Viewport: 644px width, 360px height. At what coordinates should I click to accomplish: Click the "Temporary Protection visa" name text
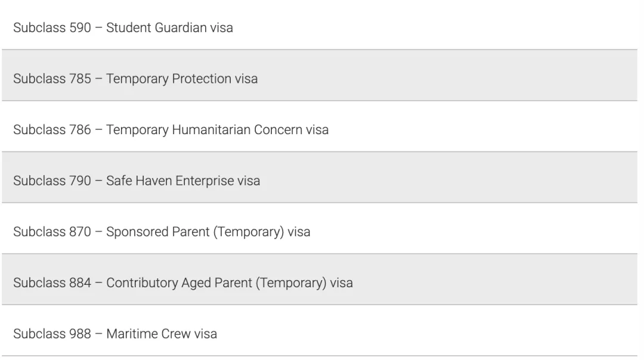click(x=182, y=79)
